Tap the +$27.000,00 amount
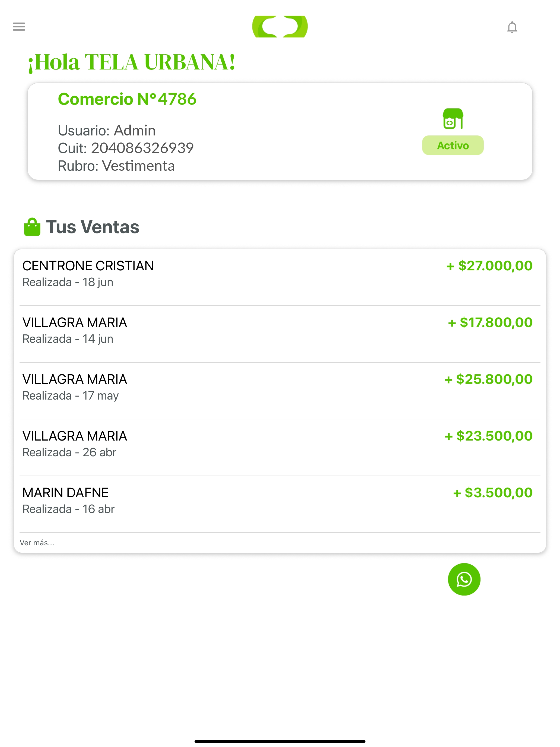 tap(489, 266)
